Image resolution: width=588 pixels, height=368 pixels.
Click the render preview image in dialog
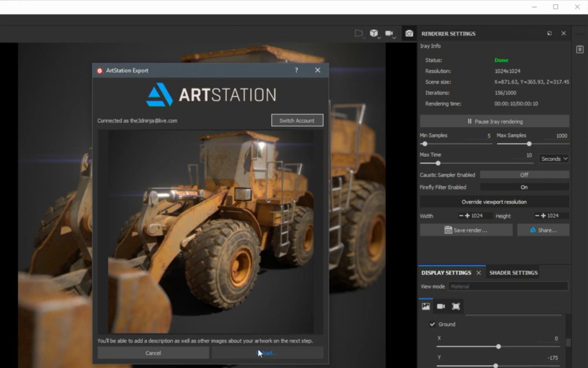point(211,232)
